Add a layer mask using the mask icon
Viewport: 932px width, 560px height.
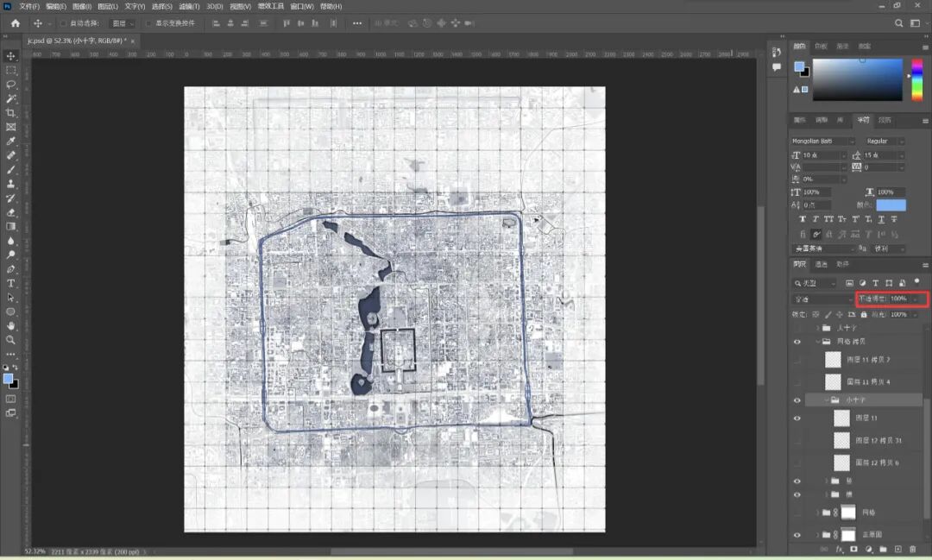coord(853,550)
